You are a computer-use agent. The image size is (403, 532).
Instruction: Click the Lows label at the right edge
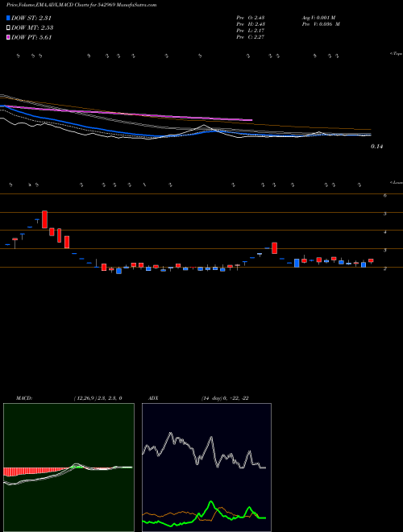click(x=397, y=182)
